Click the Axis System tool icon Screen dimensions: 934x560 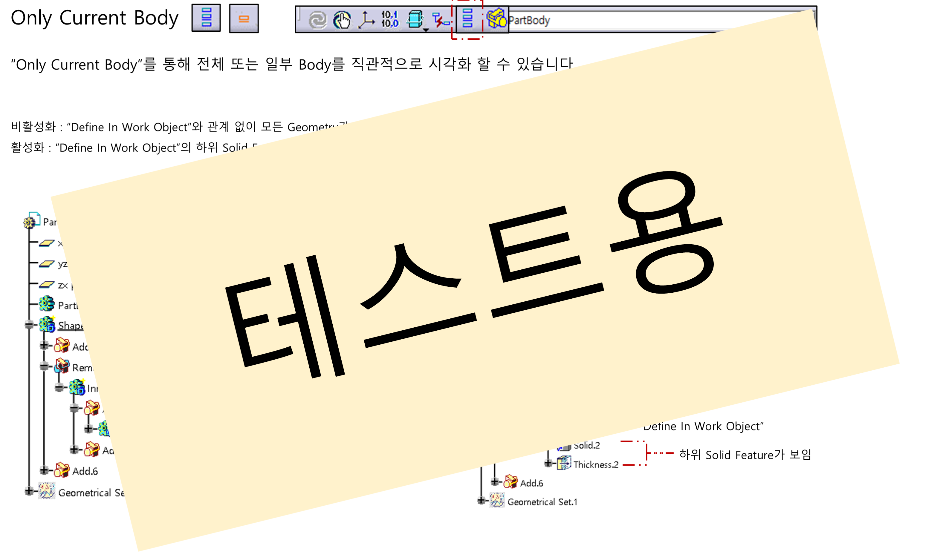366,20
